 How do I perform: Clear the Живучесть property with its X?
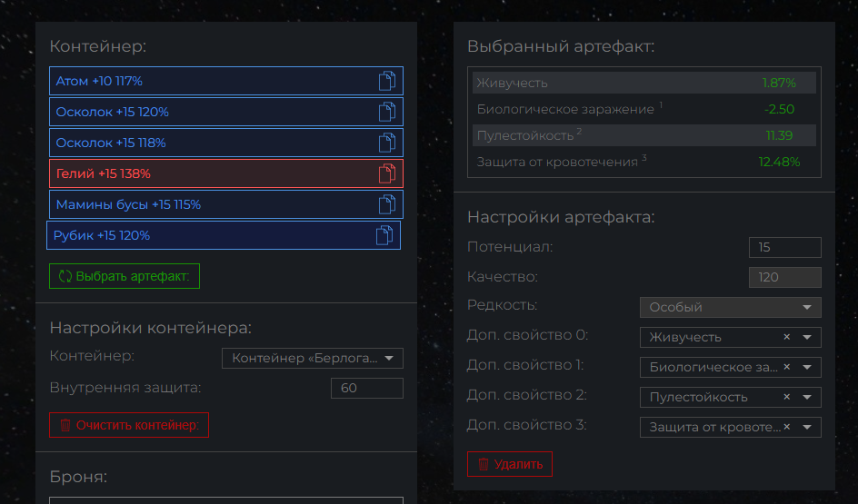click(x=786, y=337)
